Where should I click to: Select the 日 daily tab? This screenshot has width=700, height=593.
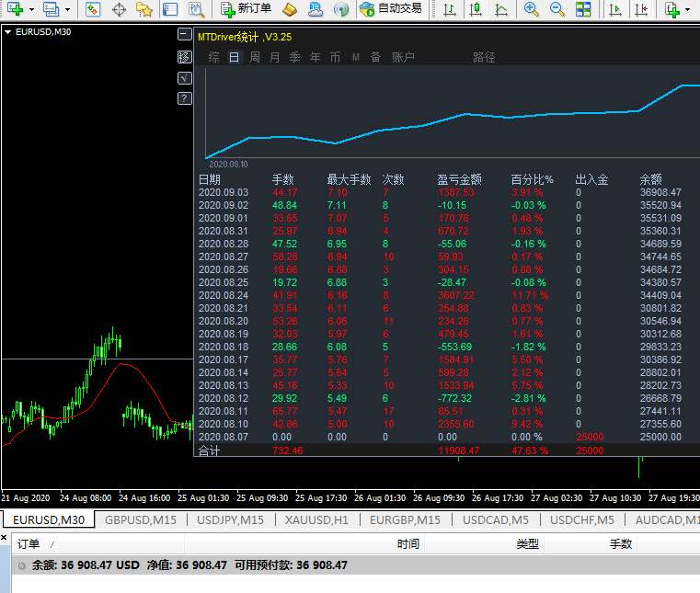point(234,57)
